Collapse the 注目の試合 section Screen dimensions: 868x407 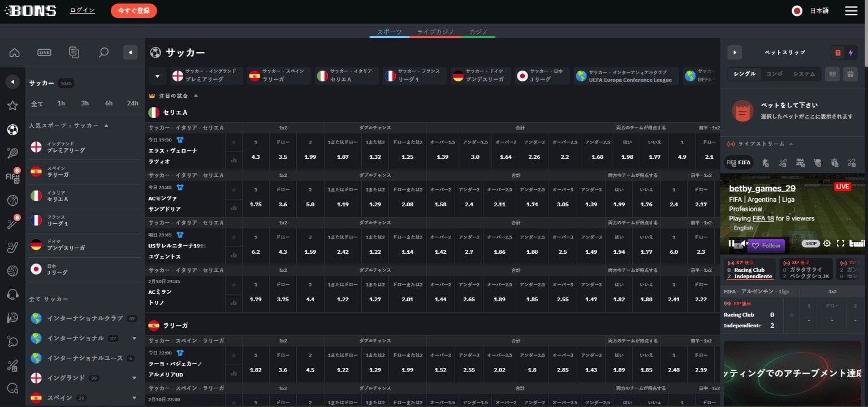tap(196, 96)
